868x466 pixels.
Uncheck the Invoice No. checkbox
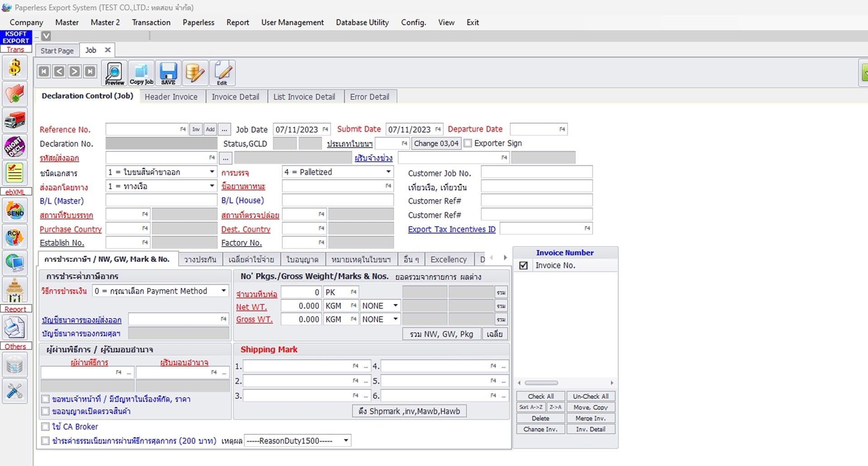coord(523,266)
